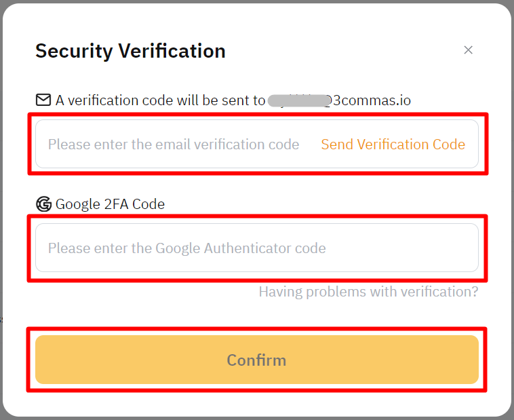Click "A verification code will be sent to" text

click(160, 100)
